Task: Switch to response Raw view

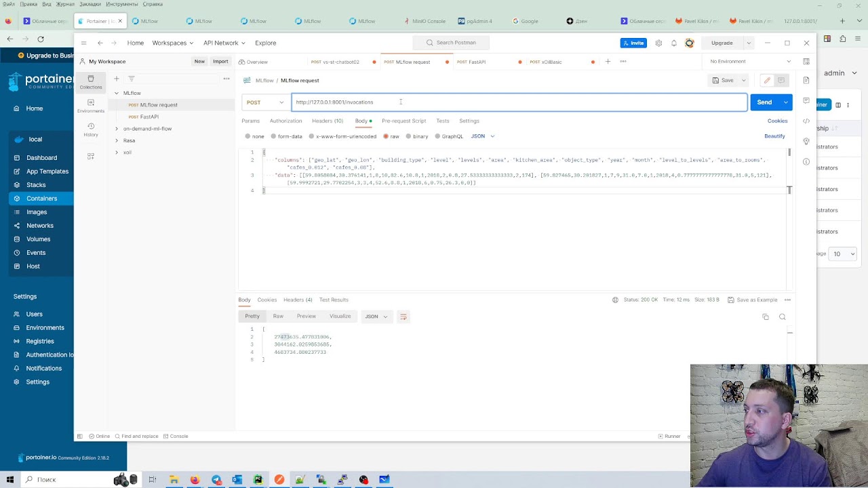Action: (x=278, y=317)
